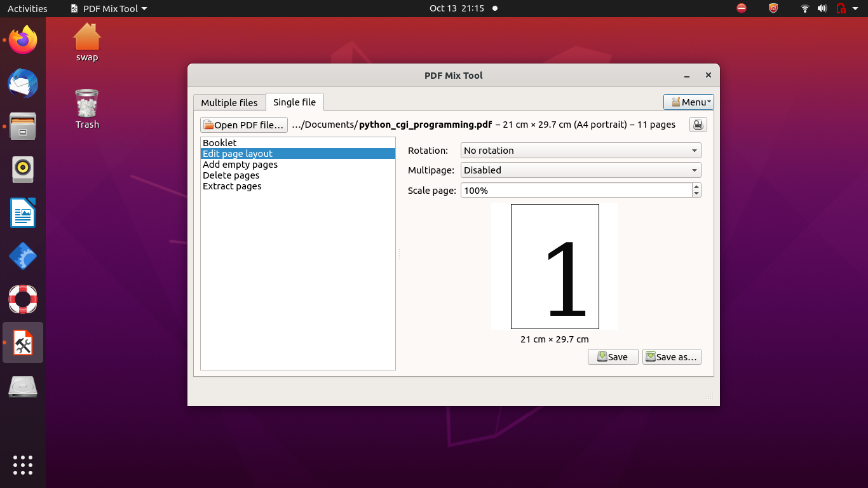Open Firefox from the dock
The image size is (868, 488).
pyautogui.click(x=23, y=41)
